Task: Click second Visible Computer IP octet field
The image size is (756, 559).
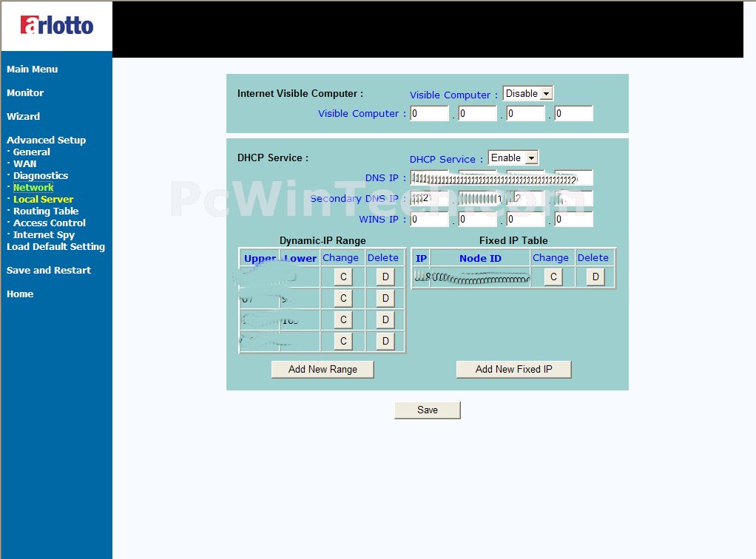Action: 477,114
